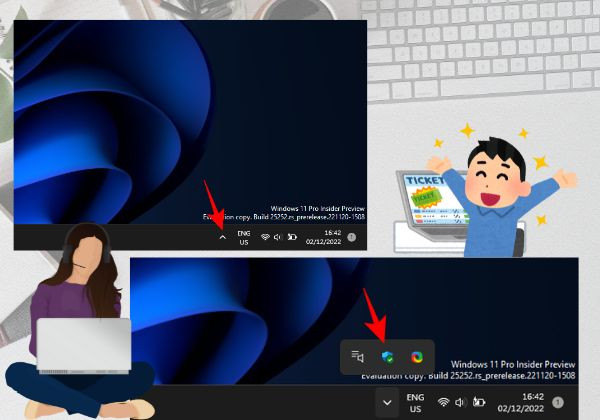
Task: Open Wi-Fi icon in the bottom screenshot taskbar
Action: [443, 402]
